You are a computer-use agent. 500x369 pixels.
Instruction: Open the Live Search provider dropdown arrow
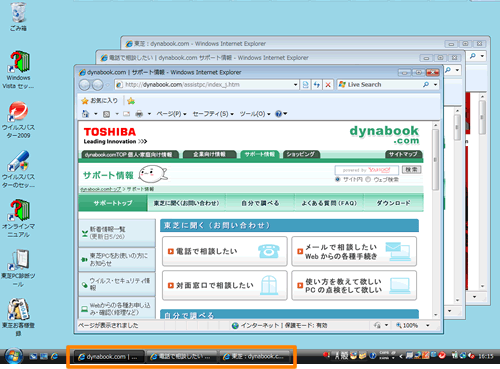click(x=435, y=85)
